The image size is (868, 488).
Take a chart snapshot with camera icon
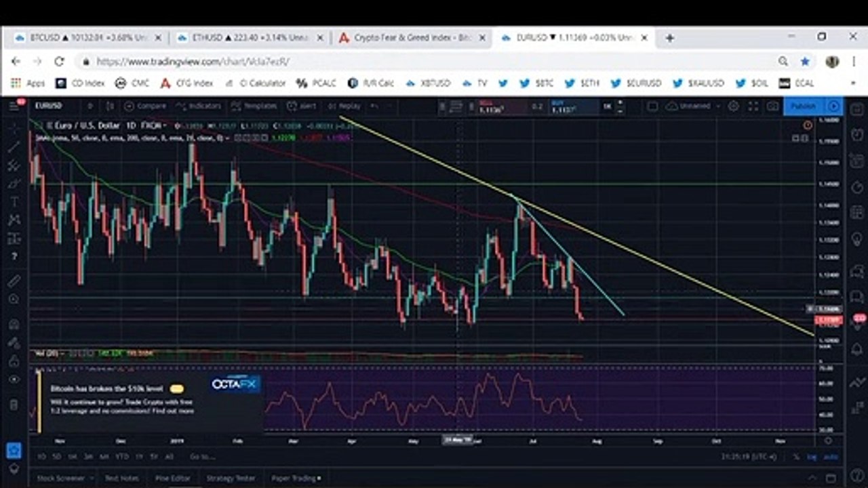point(772,106)
